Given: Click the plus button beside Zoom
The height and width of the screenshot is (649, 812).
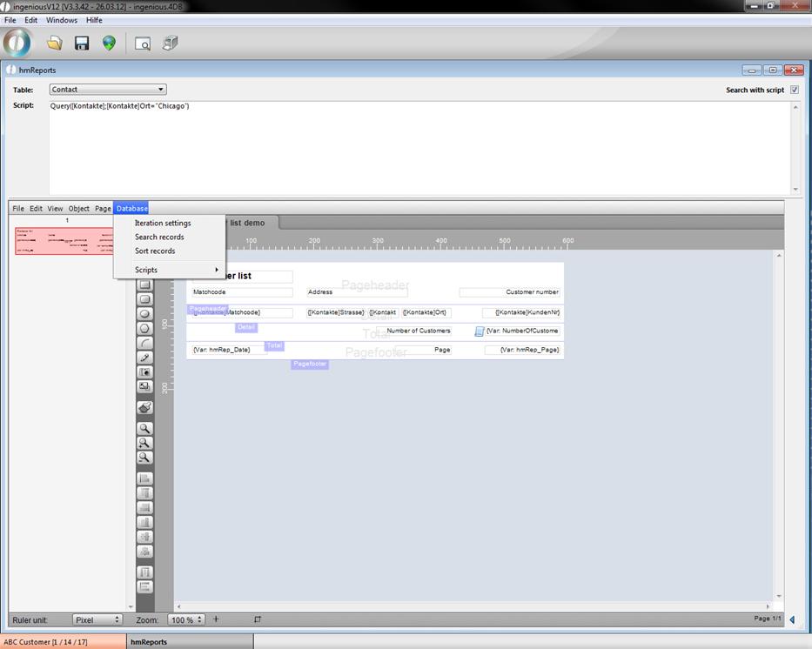Looking at the screenshot, I should pyautogui.click(x=216, y=619).
